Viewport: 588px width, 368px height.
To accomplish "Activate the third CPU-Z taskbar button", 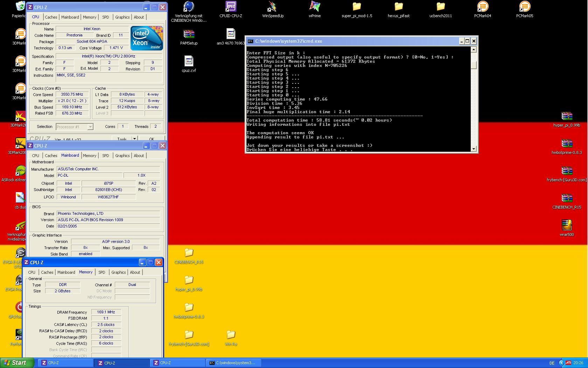I will [x=178, y=363].
